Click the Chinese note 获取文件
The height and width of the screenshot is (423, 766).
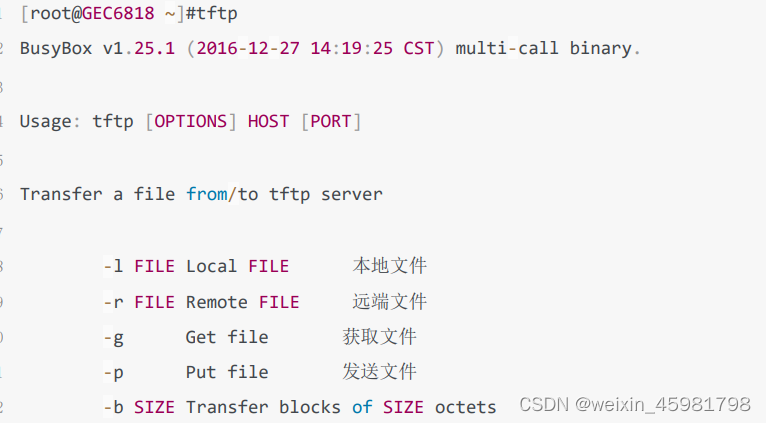[x=380, y=337]
